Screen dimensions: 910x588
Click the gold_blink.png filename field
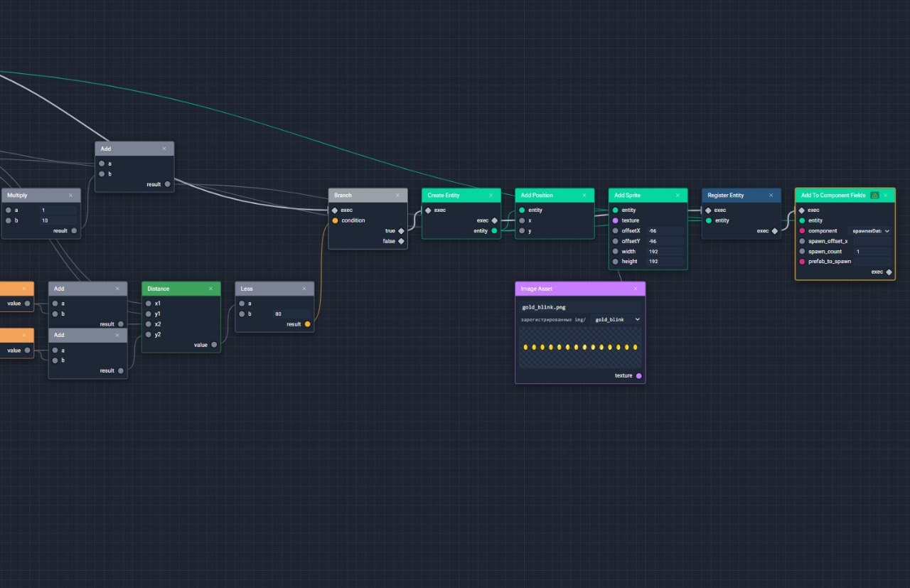pos(580,307)
